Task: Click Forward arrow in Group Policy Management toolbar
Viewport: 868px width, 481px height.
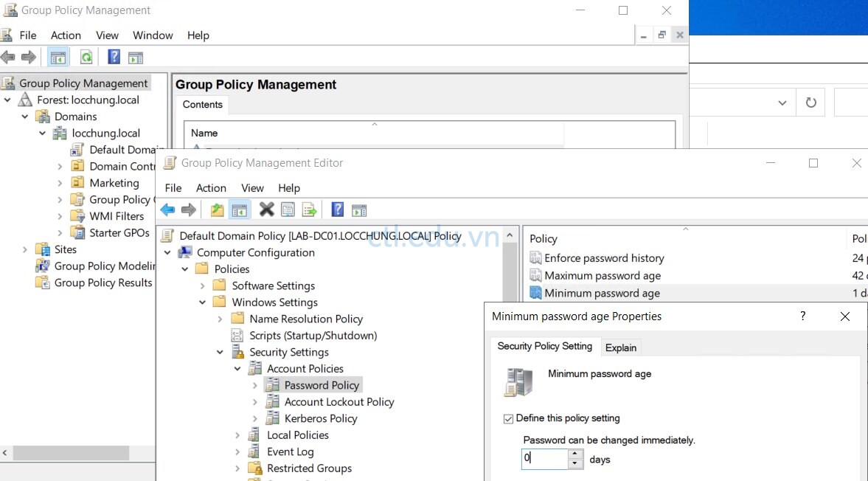Action: point(29,57)
